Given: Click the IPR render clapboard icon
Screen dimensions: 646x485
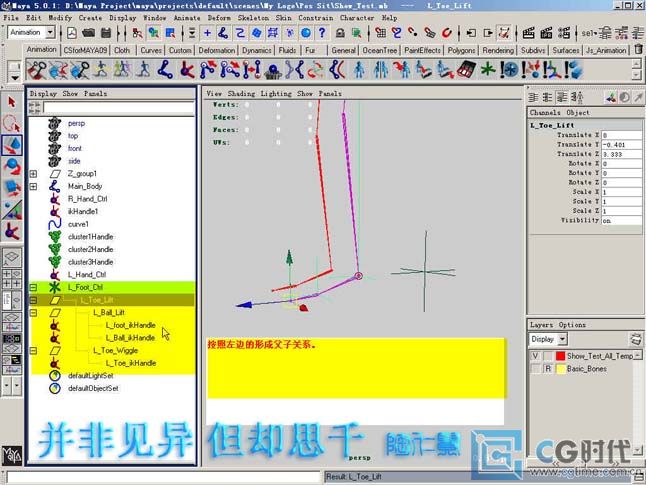Looking at the screenshot, I should click(x=546, y=33).
